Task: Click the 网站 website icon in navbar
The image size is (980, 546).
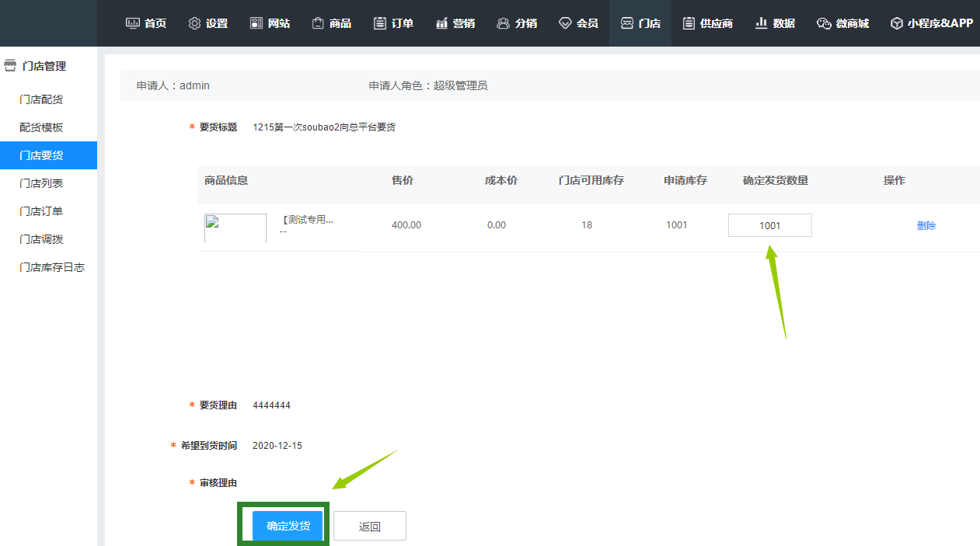Action: (256, 23)
